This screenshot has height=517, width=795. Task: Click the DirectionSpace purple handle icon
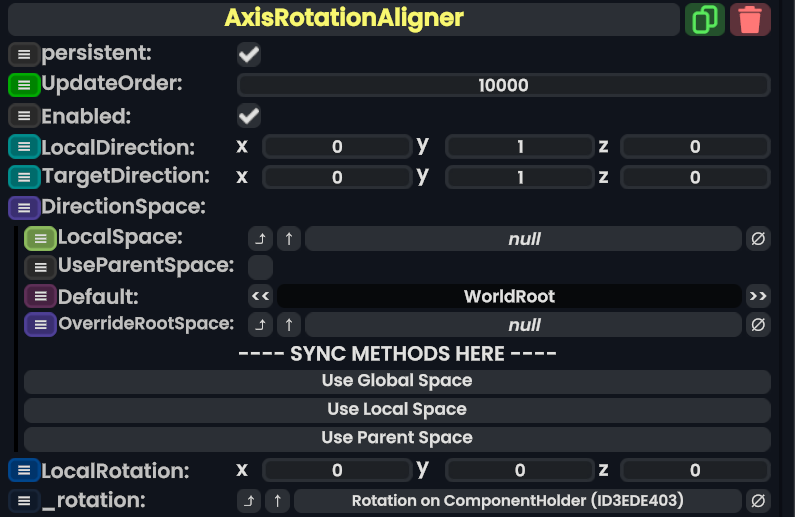tap(24, 208)
